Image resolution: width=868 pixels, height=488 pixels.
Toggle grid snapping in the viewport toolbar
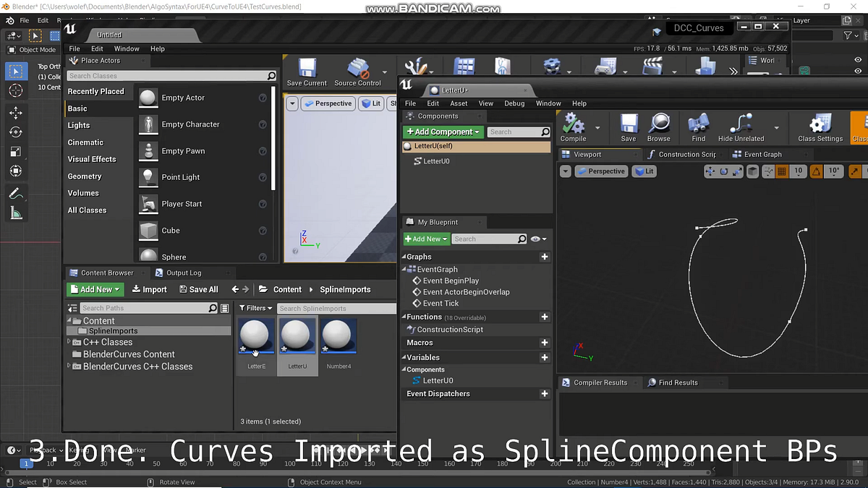pyautogui.click(x=781, y=171)
